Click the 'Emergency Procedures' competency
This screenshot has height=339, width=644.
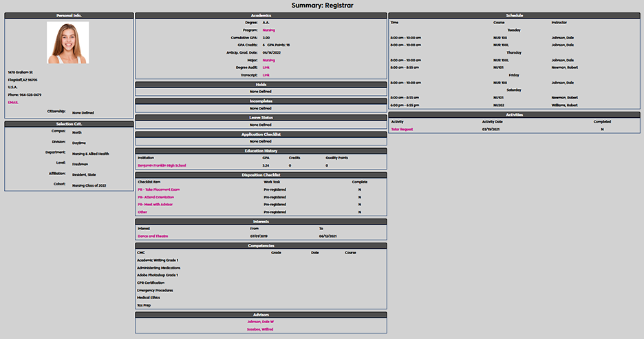pyautogui.click(x=155, y=291)
